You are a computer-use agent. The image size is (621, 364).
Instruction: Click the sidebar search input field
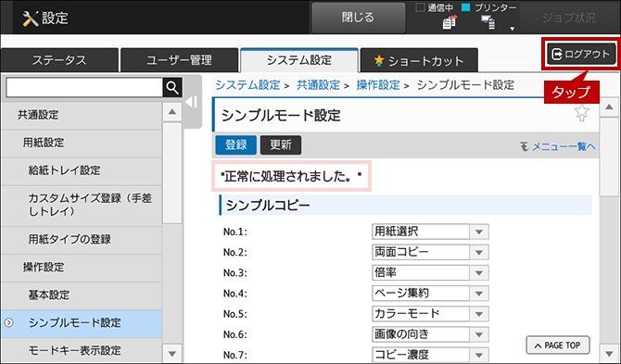[84, 87]
